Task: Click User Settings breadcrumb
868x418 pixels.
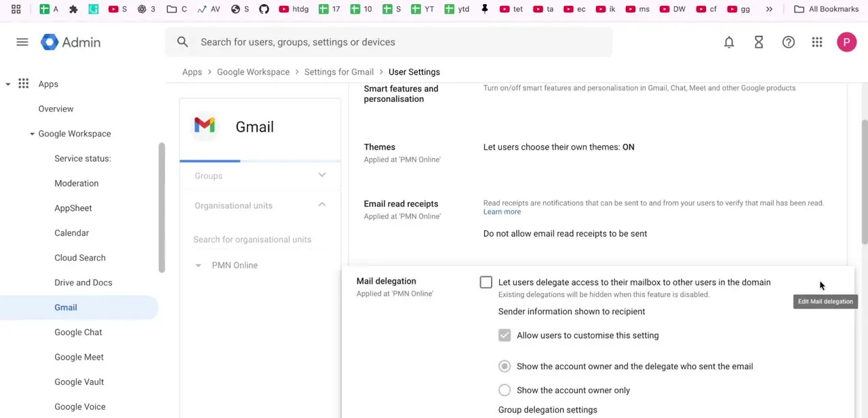Action: pyautogui.click(x=414, y=72)
